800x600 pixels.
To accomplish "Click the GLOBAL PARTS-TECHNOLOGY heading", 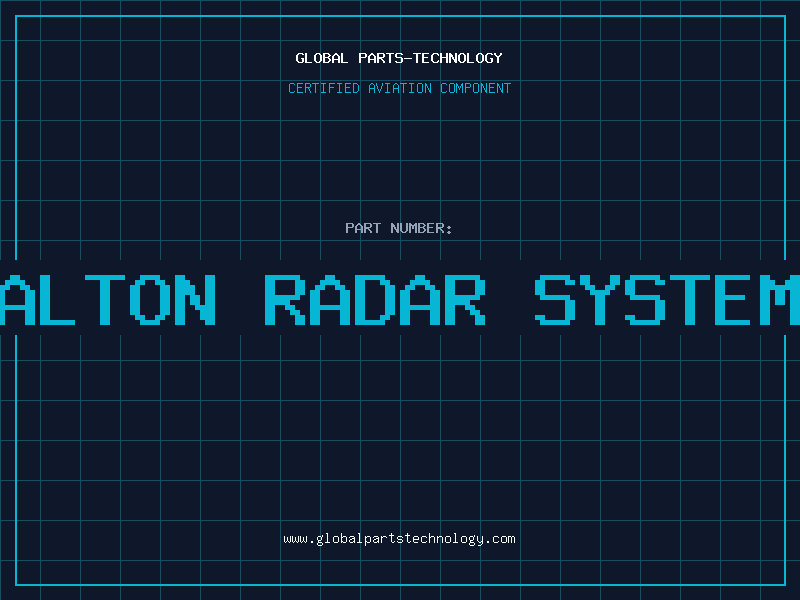I will click(x=399, y=58).
